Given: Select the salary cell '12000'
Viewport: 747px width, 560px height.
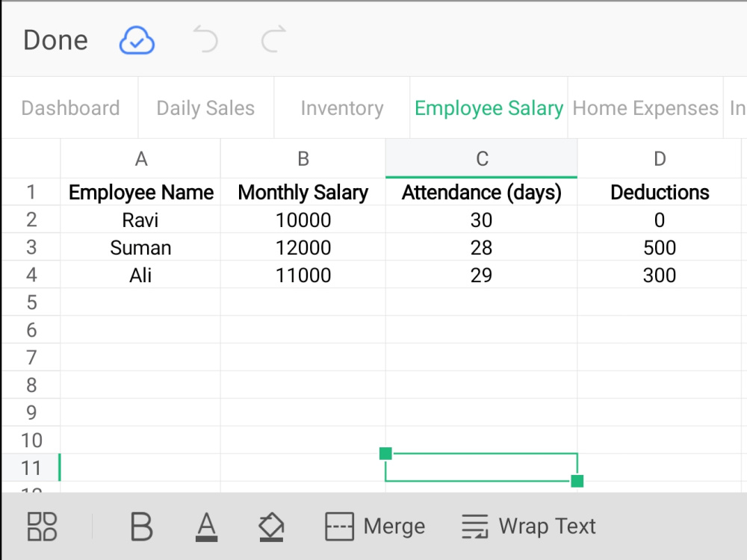Looking at the screenshot, I should tap(303, 247).
